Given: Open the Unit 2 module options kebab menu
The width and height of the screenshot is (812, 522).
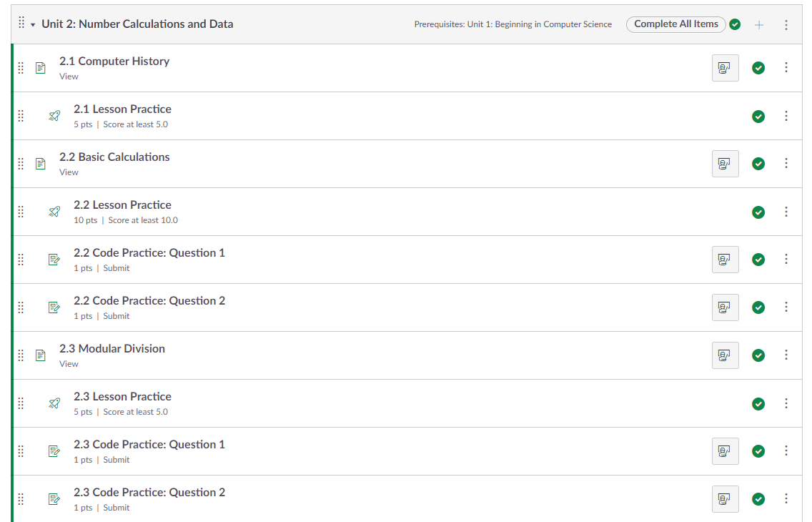Looking at the screenshot, I should 786,25.
